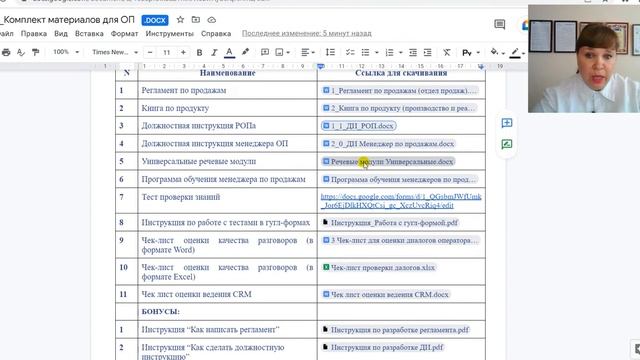640x360 pixels.
Task: Open the text alignment dropdown
Action: tap(308, 52)
